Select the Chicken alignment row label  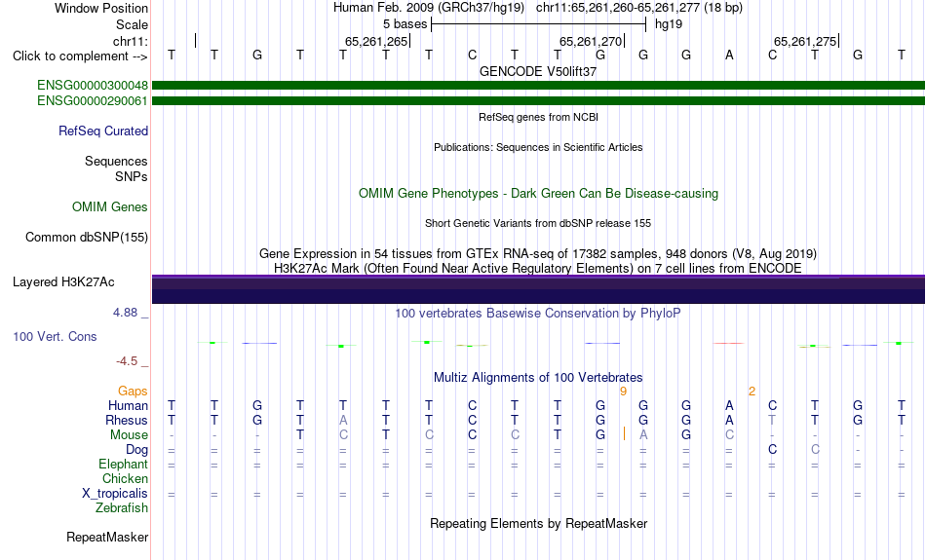pos(125,478)
